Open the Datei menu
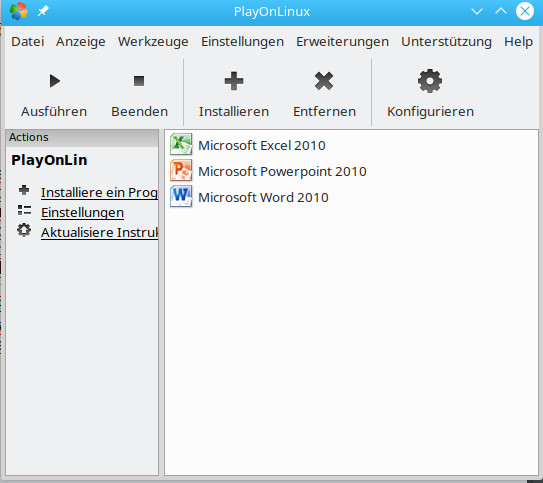543x483 pixels. (28, 42)
